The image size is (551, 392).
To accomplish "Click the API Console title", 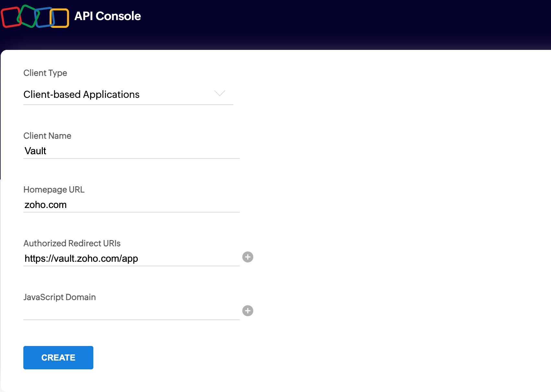I will point(108,16).
